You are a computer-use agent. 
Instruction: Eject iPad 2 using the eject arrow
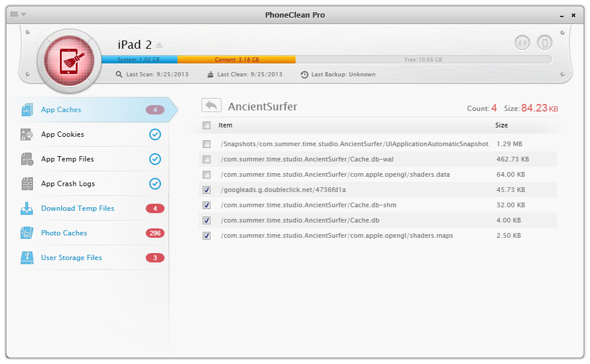[x=159, y=46]
